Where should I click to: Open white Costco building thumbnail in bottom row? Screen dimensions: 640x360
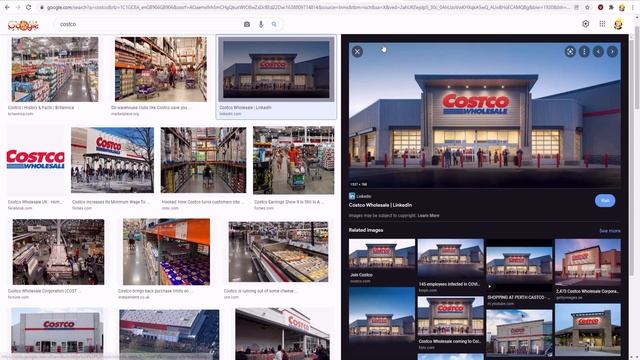coord(57,331)
